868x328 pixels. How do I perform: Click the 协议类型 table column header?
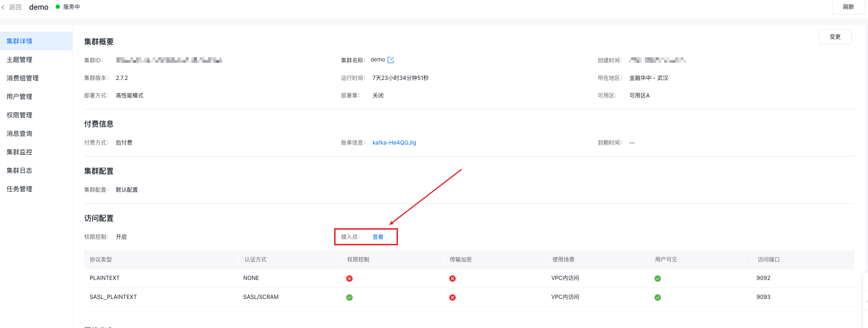point(101,260)
